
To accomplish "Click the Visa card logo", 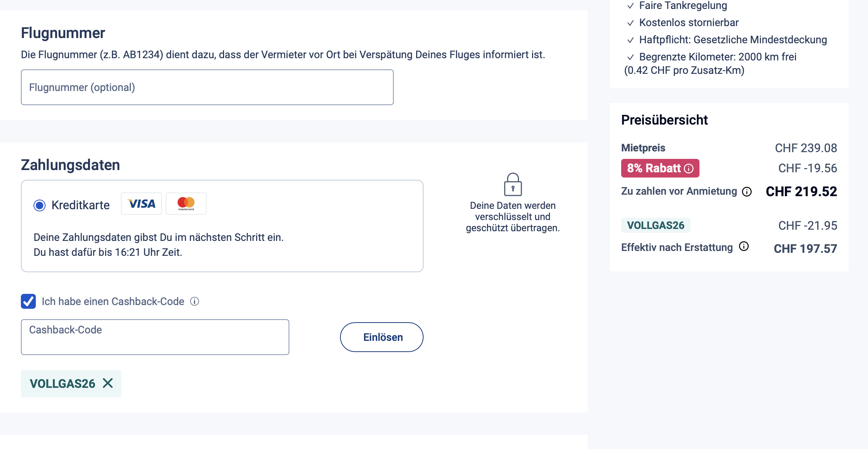I will click(x=141, y=204).
